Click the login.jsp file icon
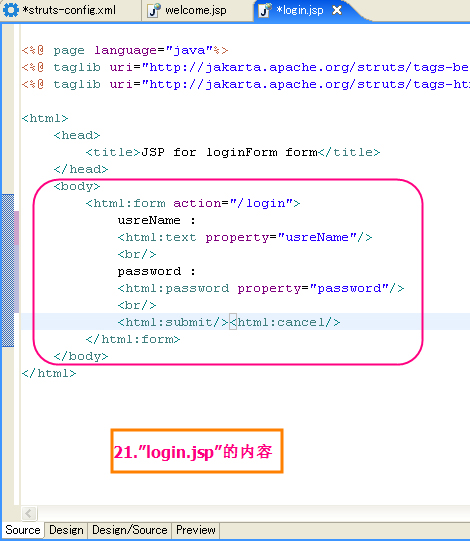Image resolution: width=470 pixels, height=541 pixels. coord(265,10)
